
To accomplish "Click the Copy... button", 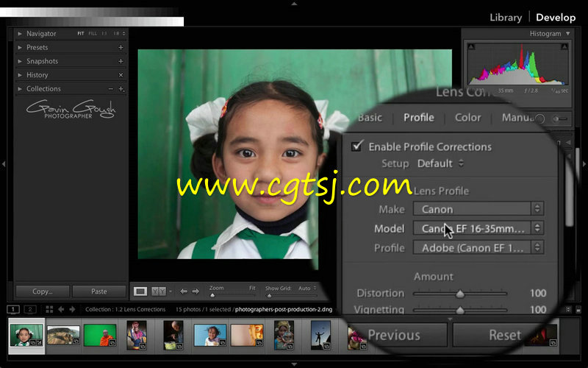I will tap(43, 291).
